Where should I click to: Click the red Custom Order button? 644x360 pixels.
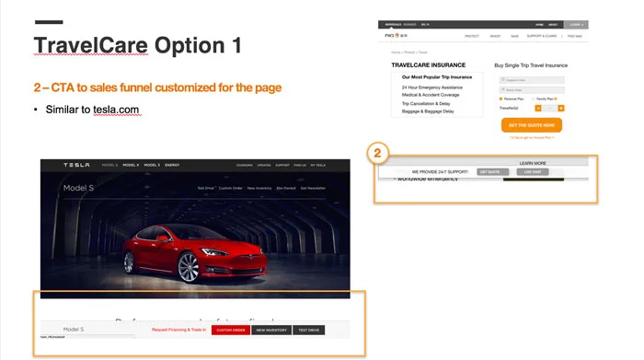tap(231, 330)
